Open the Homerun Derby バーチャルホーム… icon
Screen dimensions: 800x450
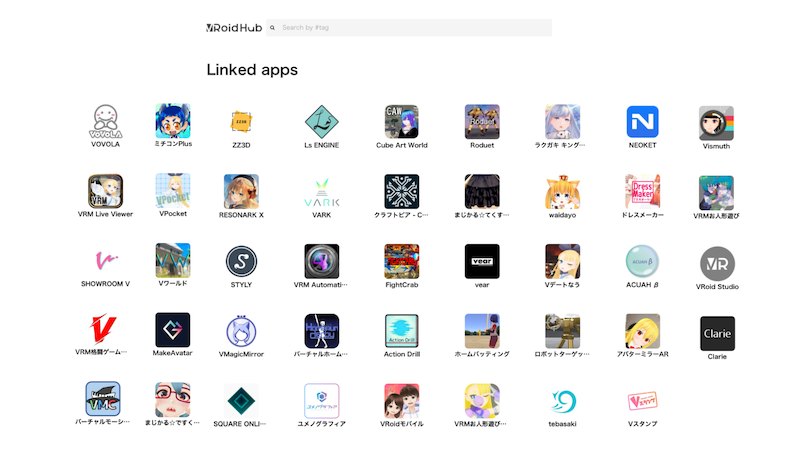[321, 331]
